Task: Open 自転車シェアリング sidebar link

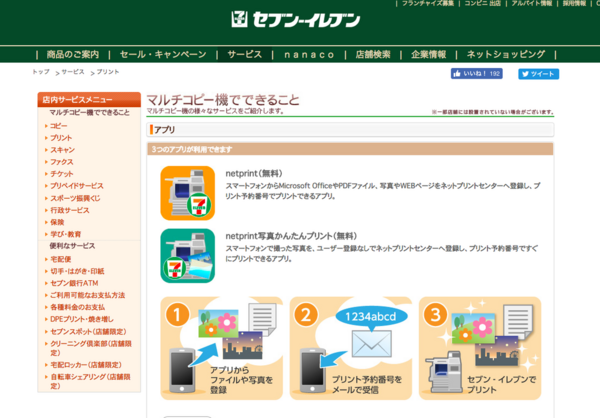Action: click(x=90, y=381)
